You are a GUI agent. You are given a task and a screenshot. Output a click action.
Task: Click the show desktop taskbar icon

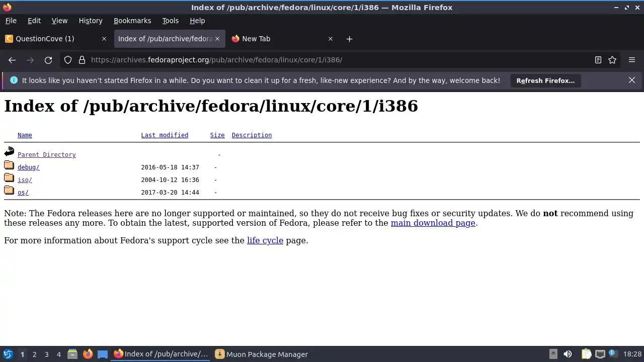pyautogui.click(x=103, y=354)
